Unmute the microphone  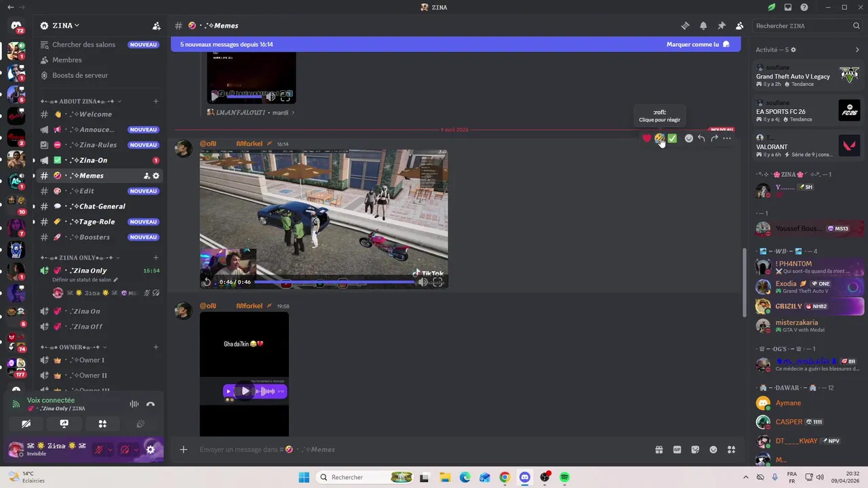(100, 449)
